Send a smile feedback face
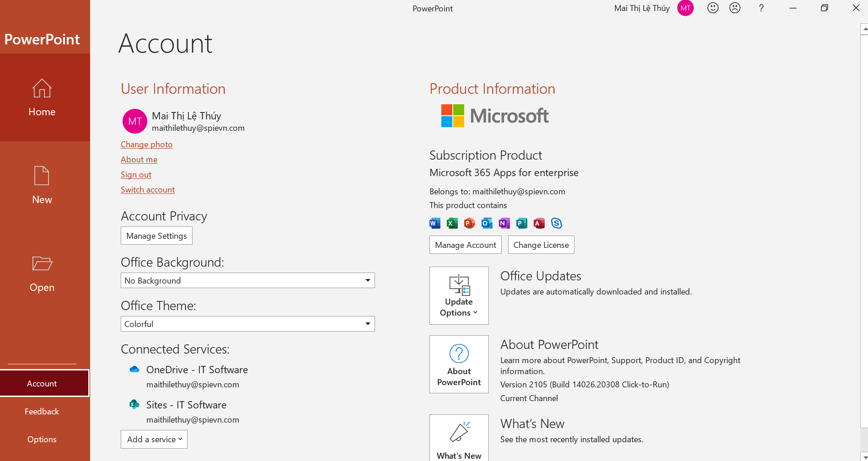This screenshot has height=461, width=868. pyautogui.click(x=713, y=8)
